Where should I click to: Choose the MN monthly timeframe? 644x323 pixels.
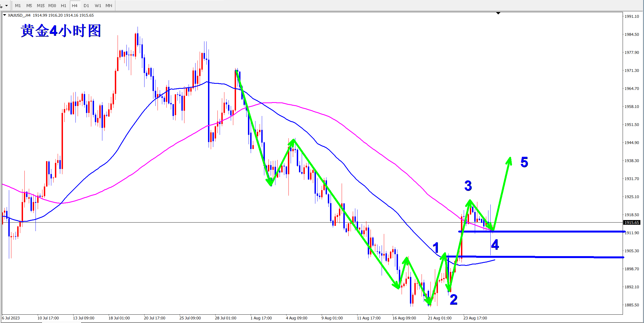point(109,6)
